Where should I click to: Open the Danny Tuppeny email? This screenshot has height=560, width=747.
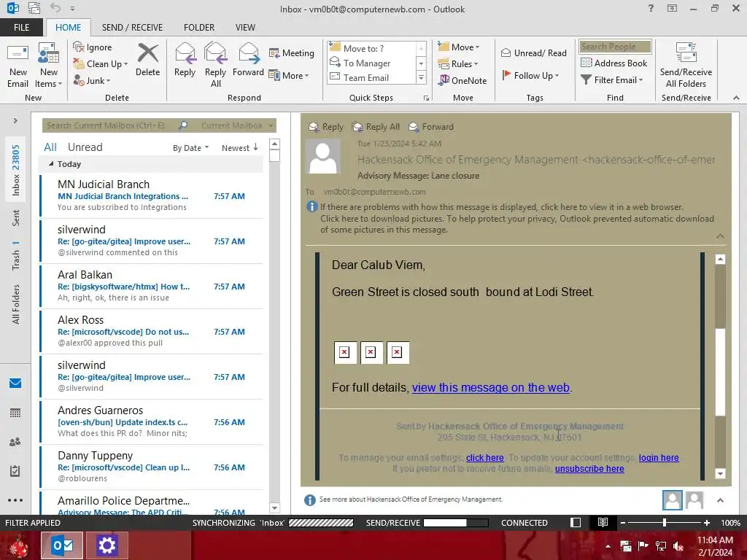click(152, 467)
